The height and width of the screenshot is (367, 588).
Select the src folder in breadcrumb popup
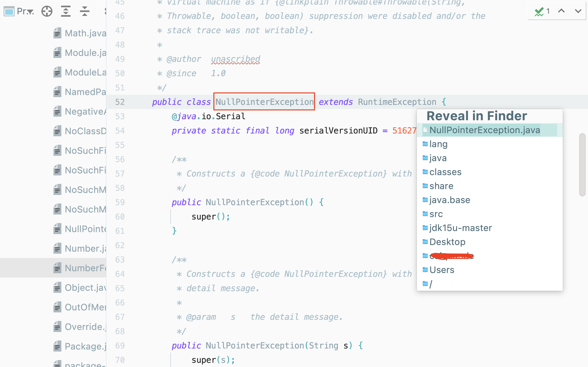[436, 214]
